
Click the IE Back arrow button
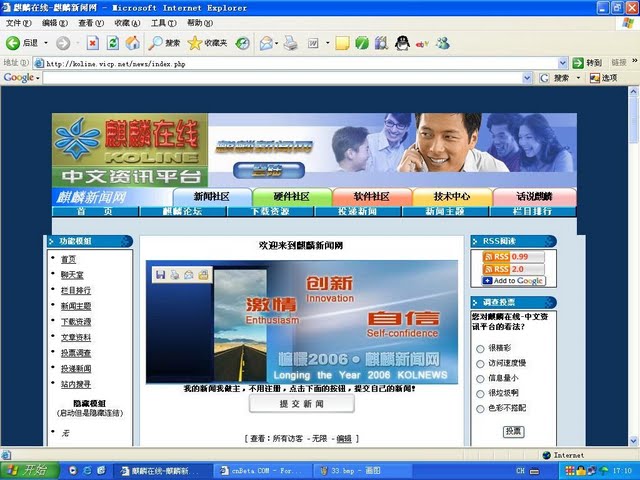pos(13,43)
